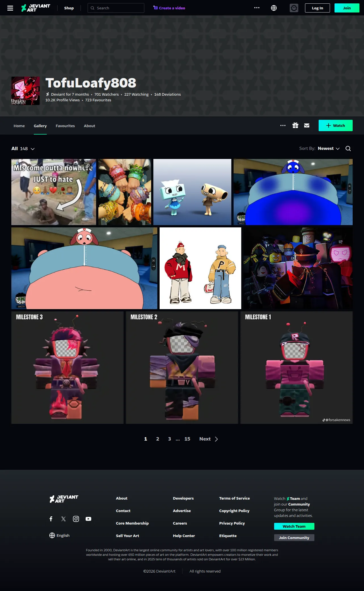Image resolution: width=364 pixels, height=591 pixels.
Task: Open the Core Membership footer link
Action: click(132, 523)
